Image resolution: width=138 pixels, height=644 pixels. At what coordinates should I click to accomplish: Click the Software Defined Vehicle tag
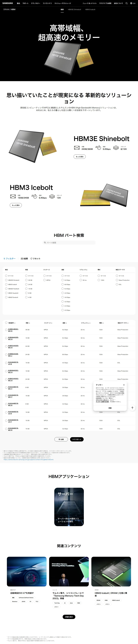point(26,598)
